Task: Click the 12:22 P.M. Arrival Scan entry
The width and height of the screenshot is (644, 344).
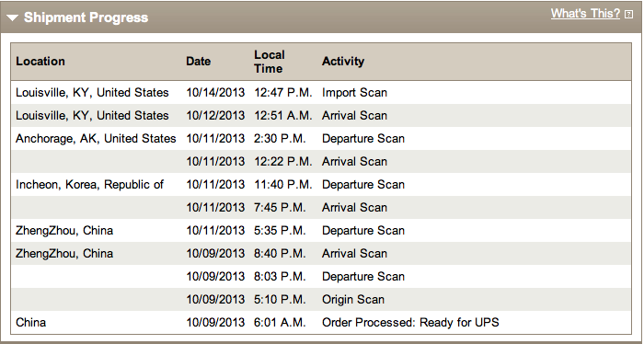Action: (321, 161)
